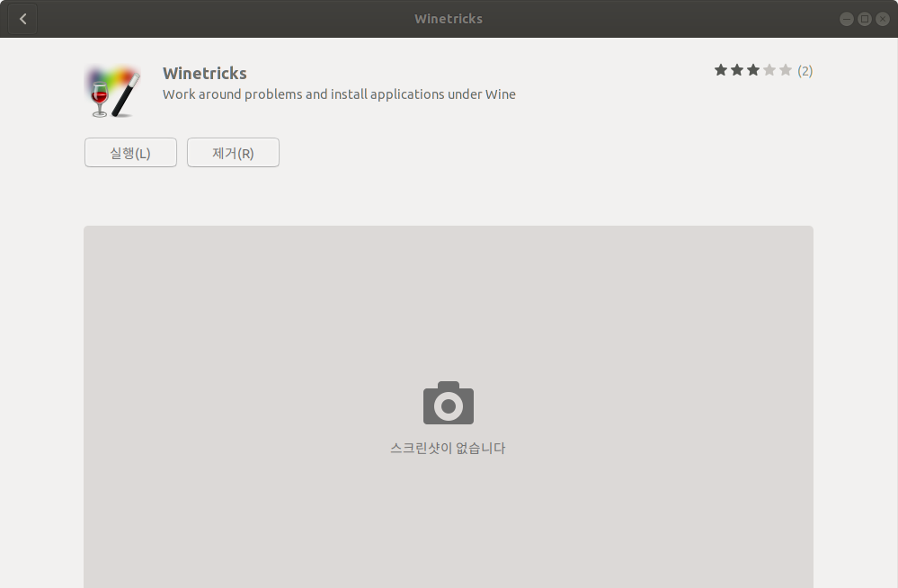Click the camera placeholder icon
This screenshot has height=588, width=898.
tap(449, 403)
